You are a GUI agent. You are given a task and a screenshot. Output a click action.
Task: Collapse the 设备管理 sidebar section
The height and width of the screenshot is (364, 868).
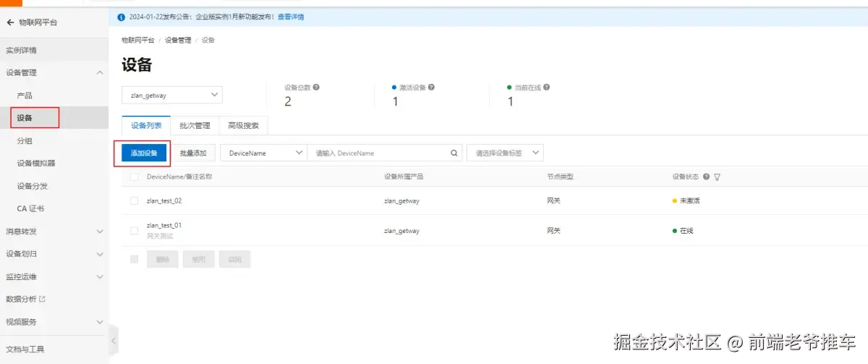(x=100, y=72)
